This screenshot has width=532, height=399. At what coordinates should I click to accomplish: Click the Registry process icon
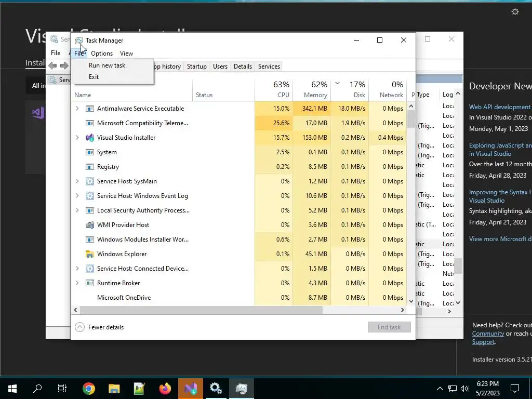(x=89, y=167)
